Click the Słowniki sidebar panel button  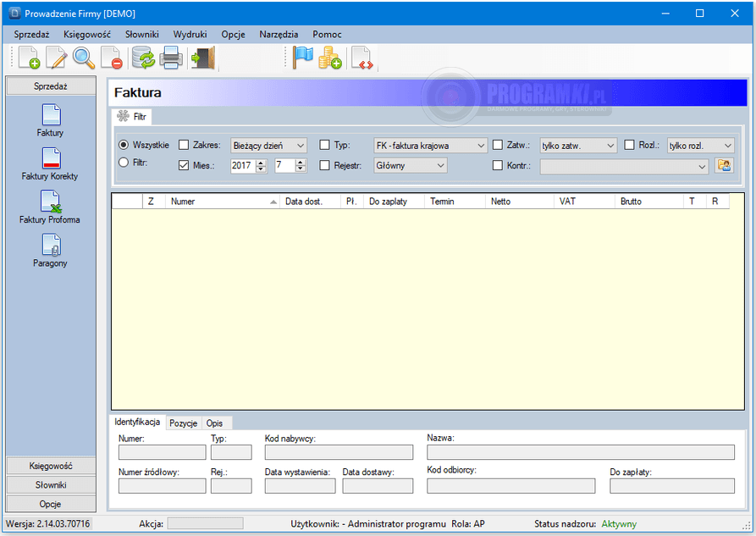pyautogui.click(x=51, y=485)
